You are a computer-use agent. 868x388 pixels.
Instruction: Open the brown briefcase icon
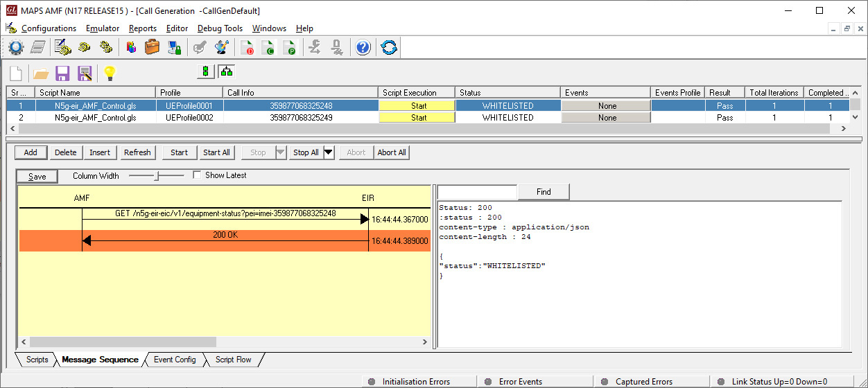(153, 47)
